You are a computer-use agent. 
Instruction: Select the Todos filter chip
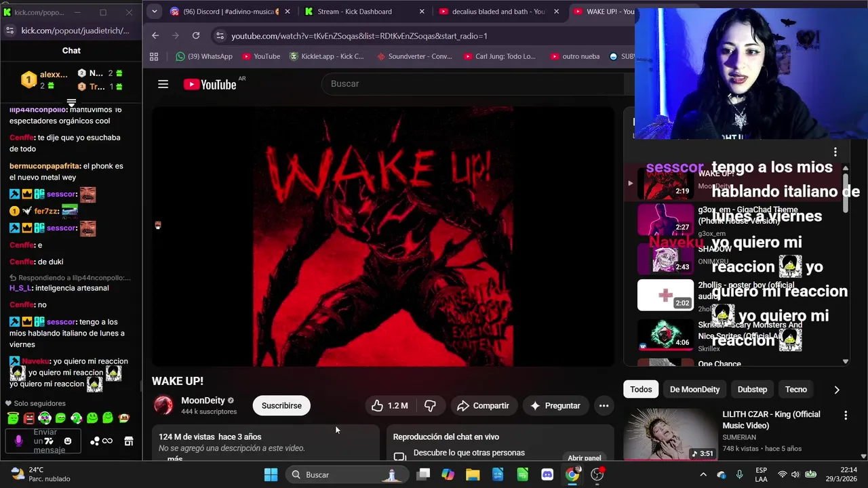coord(641,389)
